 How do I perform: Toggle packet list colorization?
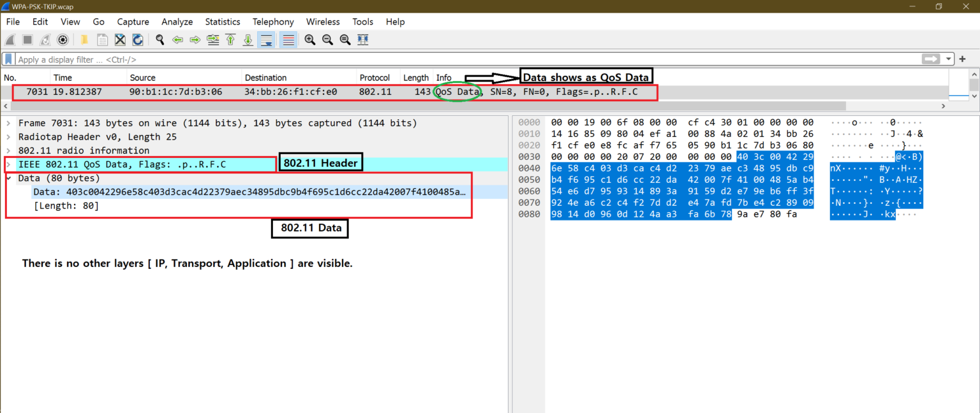click(x=288, y=40)
